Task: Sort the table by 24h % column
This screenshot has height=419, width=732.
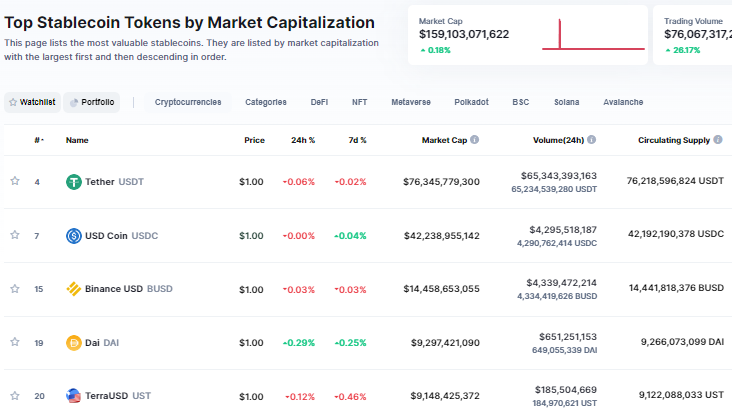Action: (303, 140)
